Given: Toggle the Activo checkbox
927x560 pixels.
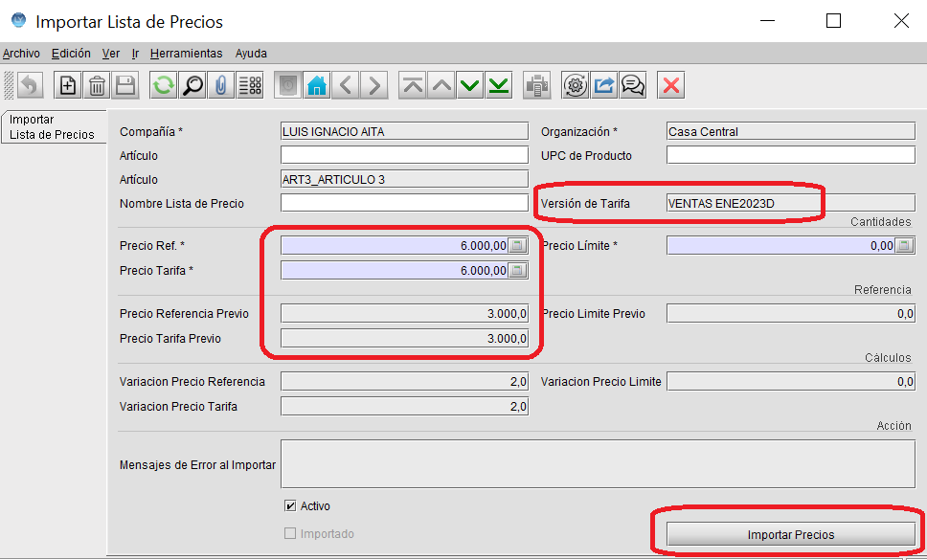Looking at the screenshot, I should pos(290,505).
